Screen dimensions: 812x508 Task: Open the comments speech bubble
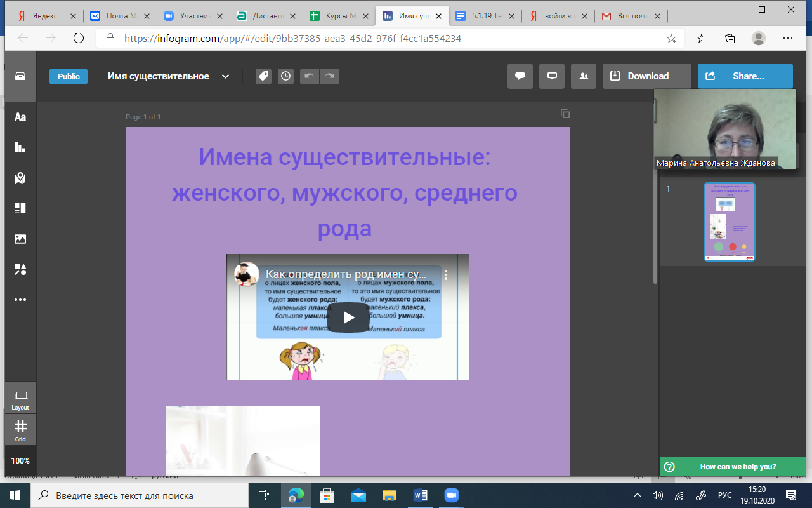pyautogui.click(x=520, y=76)
